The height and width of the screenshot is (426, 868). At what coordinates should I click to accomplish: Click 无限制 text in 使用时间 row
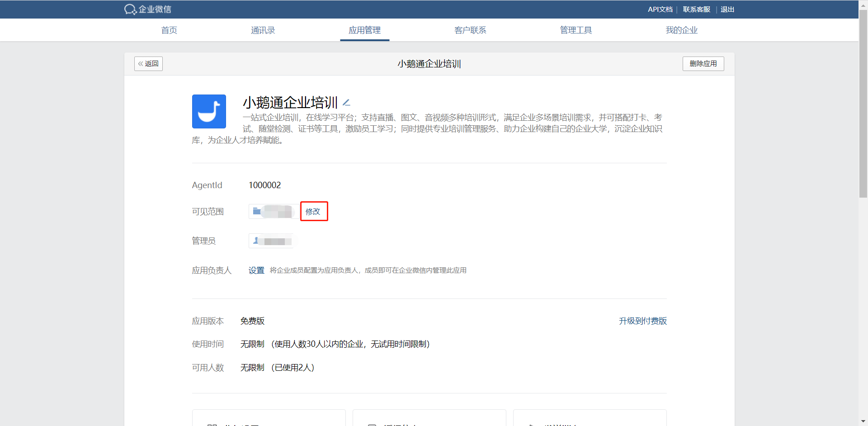[x=252, y=344]
